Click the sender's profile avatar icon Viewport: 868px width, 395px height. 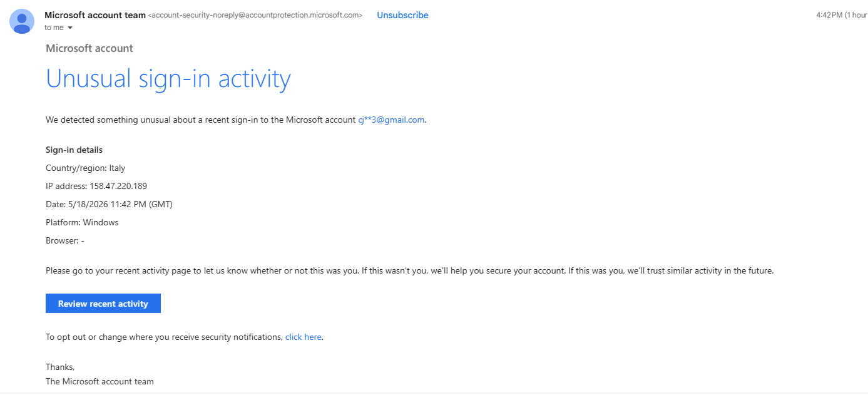(x=22, y=21)
